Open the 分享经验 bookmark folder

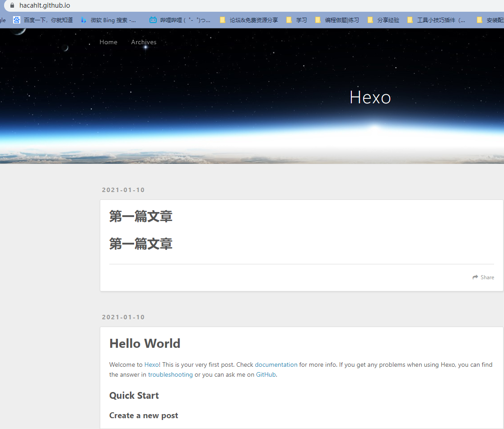[x=383, y=20]
